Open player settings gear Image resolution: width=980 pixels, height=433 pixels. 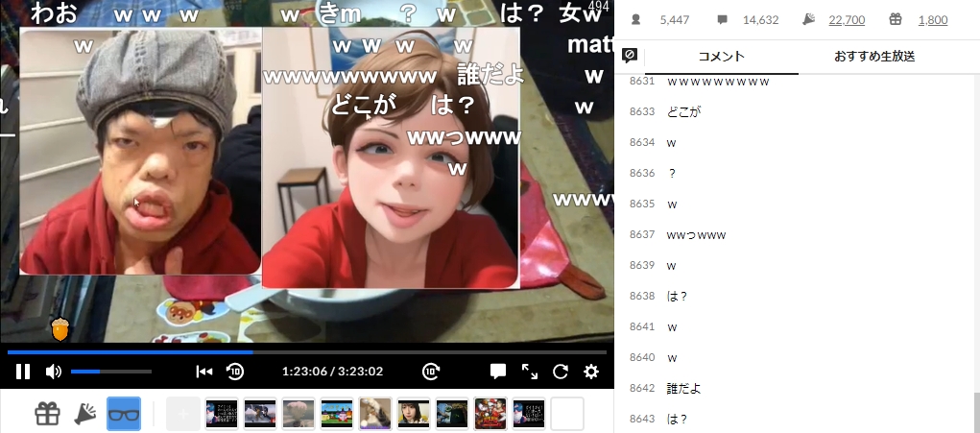point(591,372)
